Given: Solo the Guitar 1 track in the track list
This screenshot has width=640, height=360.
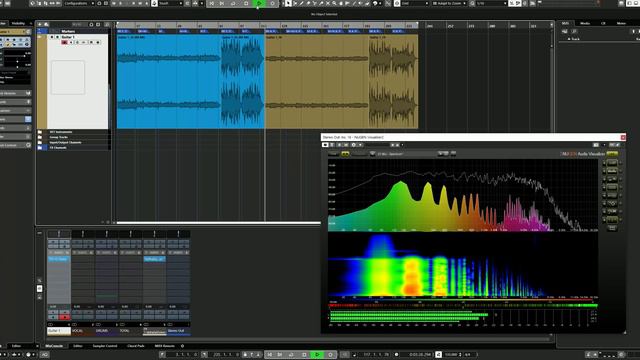Looking at the screenshot, I should tap(57, 37).
